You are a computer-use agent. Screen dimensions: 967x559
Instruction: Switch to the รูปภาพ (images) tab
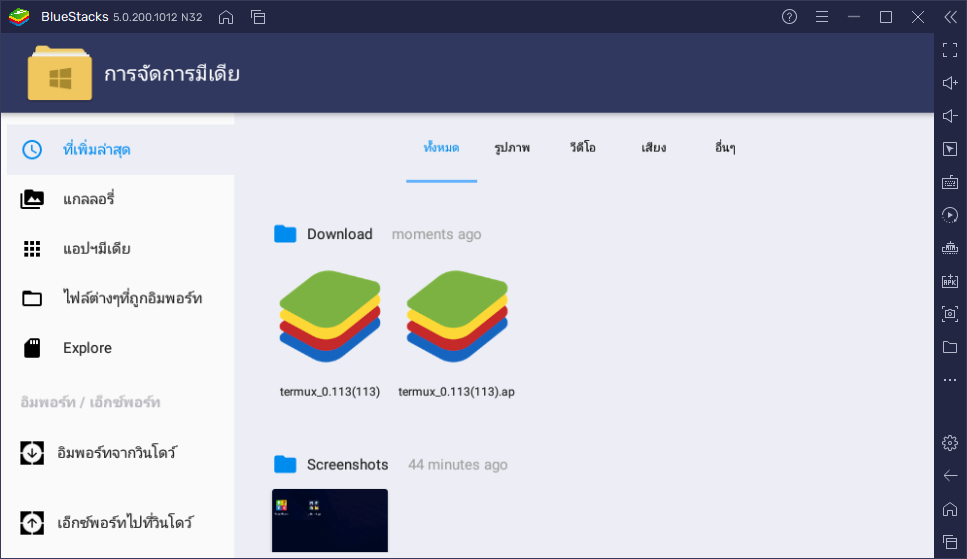(x=512, y=148)
